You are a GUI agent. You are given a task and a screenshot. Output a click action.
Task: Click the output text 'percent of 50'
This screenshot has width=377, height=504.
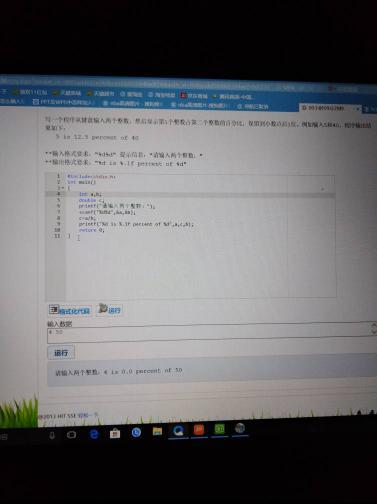tap(159, 370)
